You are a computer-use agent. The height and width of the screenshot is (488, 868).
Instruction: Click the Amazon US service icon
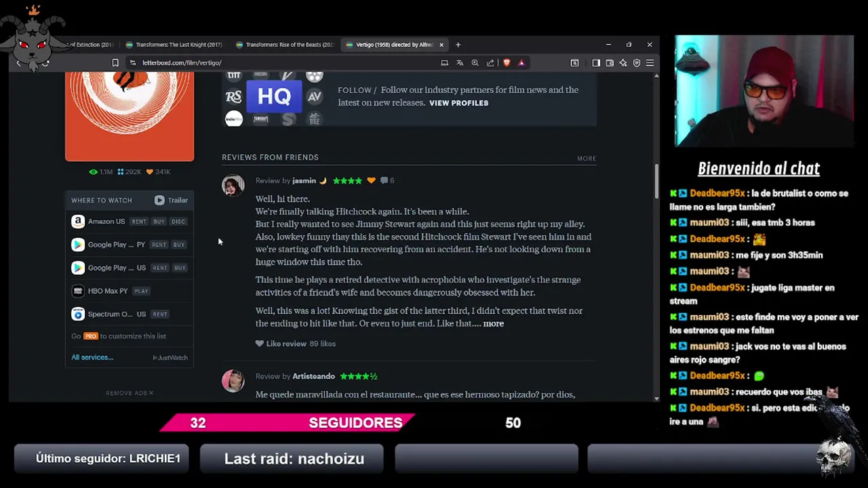(78, 222)
